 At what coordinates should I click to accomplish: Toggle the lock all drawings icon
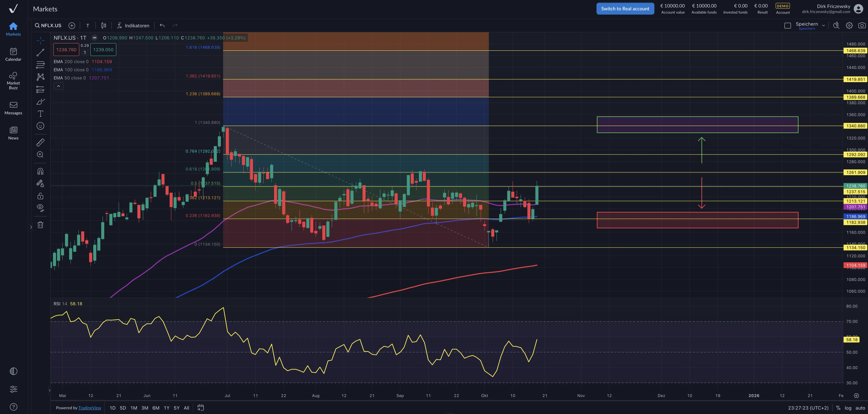point(40,196)
